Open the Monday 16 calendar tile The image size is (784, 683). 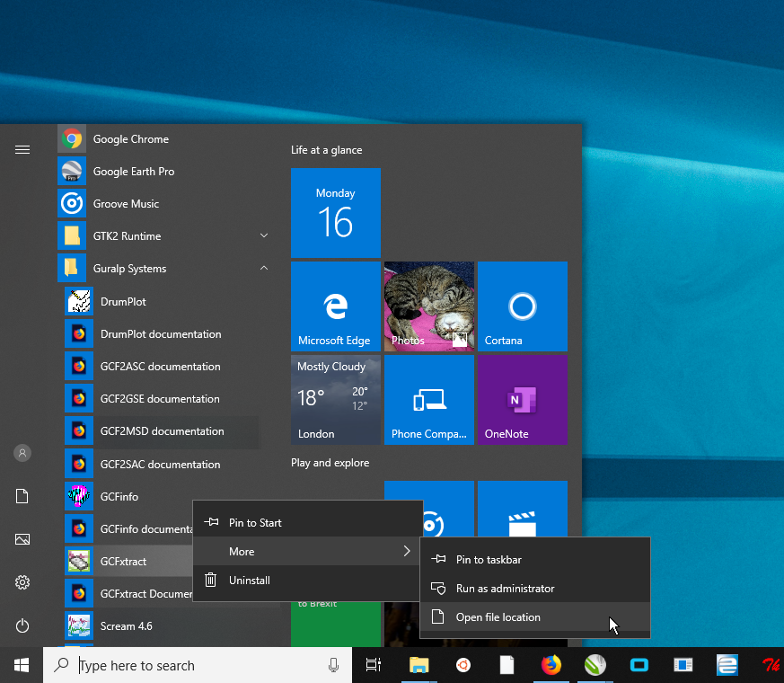click(x=336, y=213)
